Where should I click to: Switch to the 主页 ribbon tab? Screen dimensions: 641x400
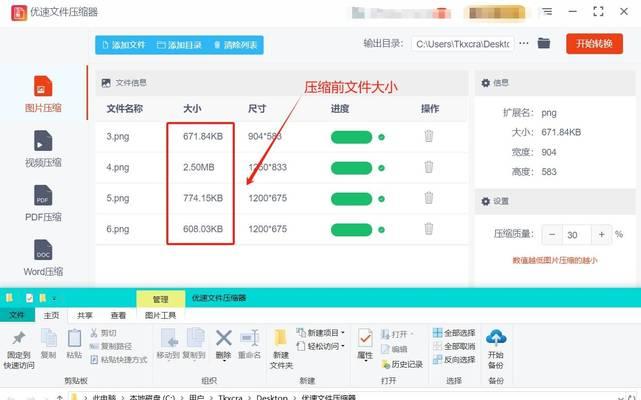52,315
